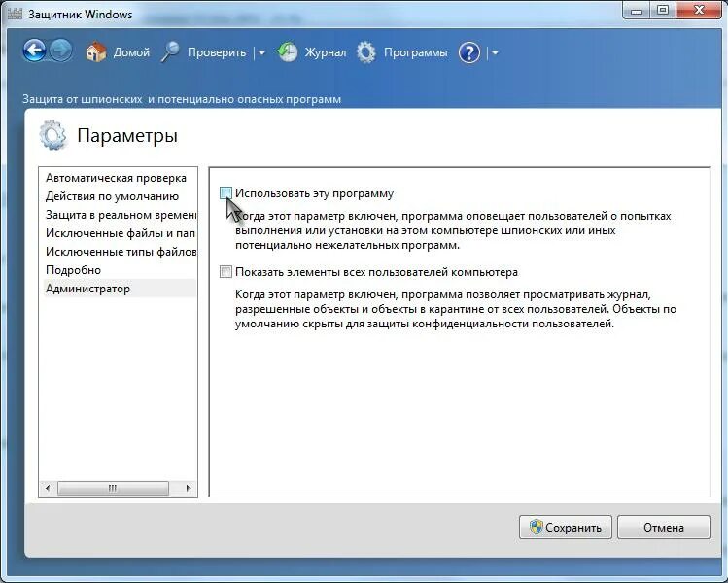Click the list's left scroll arrow
Viewport: 728px width, 583px height.
click(48, 488)
